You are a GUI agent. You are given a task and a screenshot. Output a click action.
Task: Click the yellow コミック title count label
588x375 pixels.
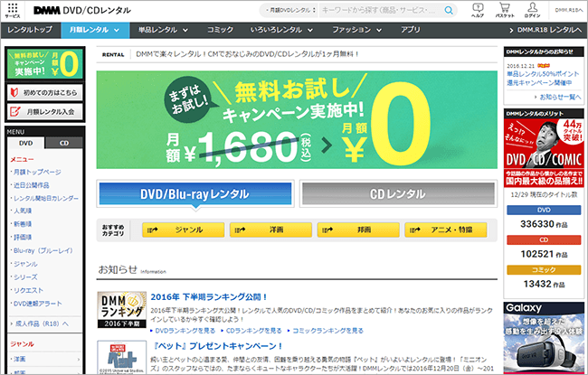coord(544,270)
